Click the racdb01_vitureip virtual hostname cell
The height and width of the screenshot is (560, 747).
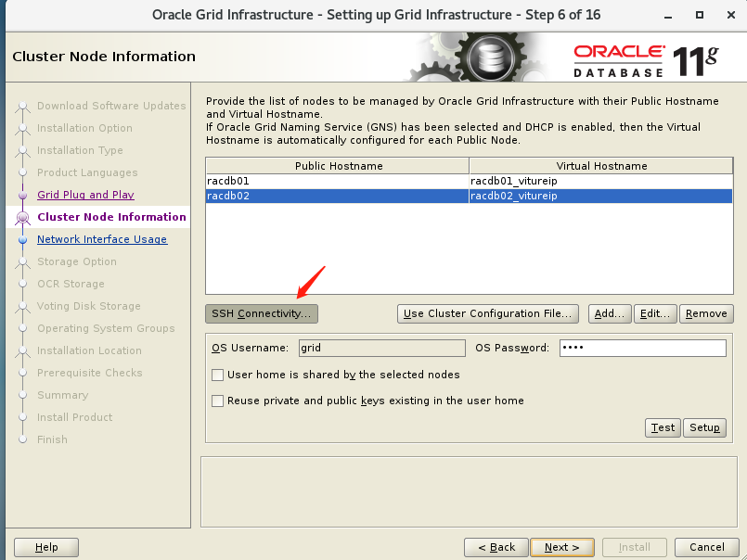click(600, 181)
